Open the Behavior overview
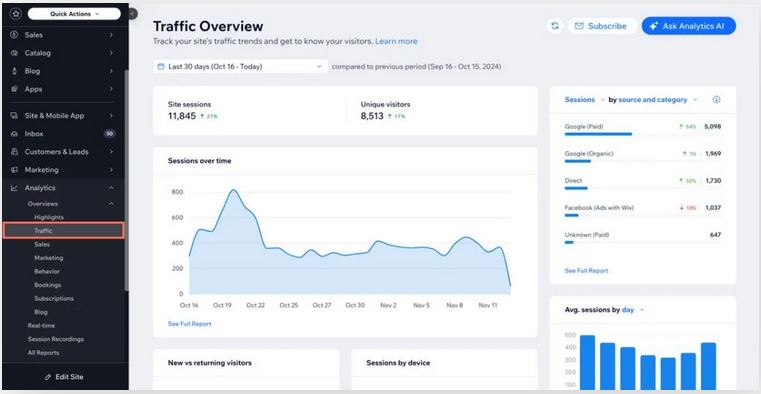Screen dimensions: 761x394 (47, 272)
